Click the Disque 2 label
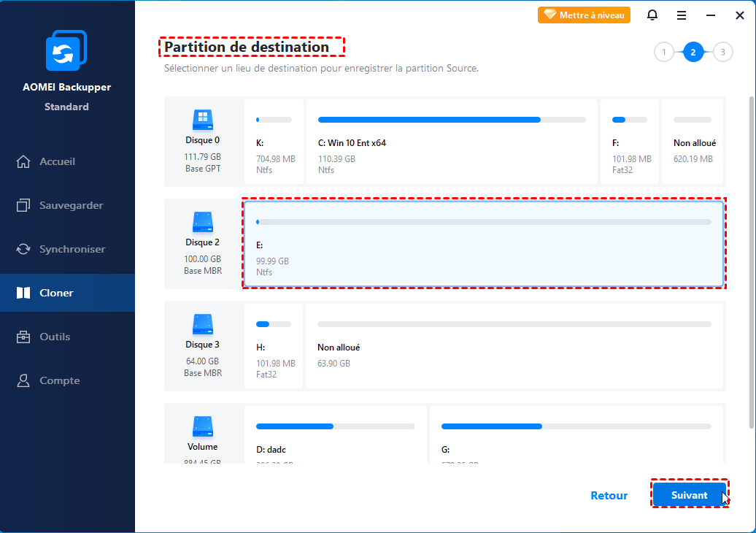The width and height of the screenshot is (756, 533). point(203,242)
